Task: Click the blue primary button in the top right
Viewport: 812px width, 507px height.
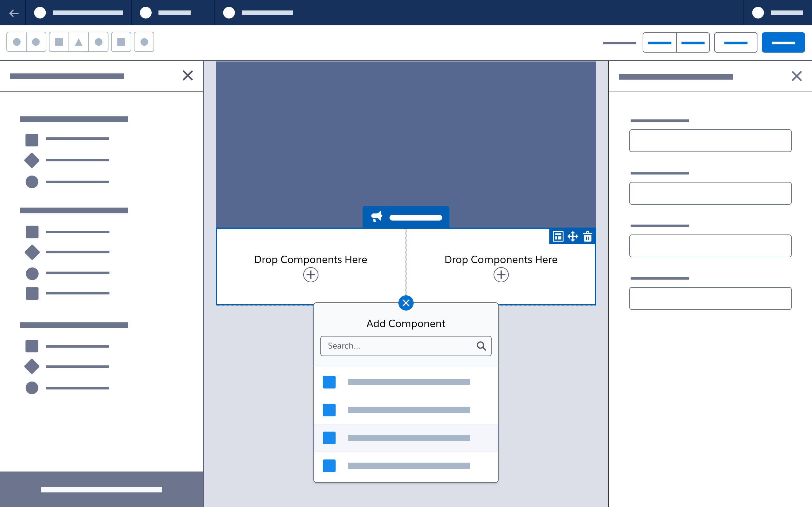Action: coord(783,42)
